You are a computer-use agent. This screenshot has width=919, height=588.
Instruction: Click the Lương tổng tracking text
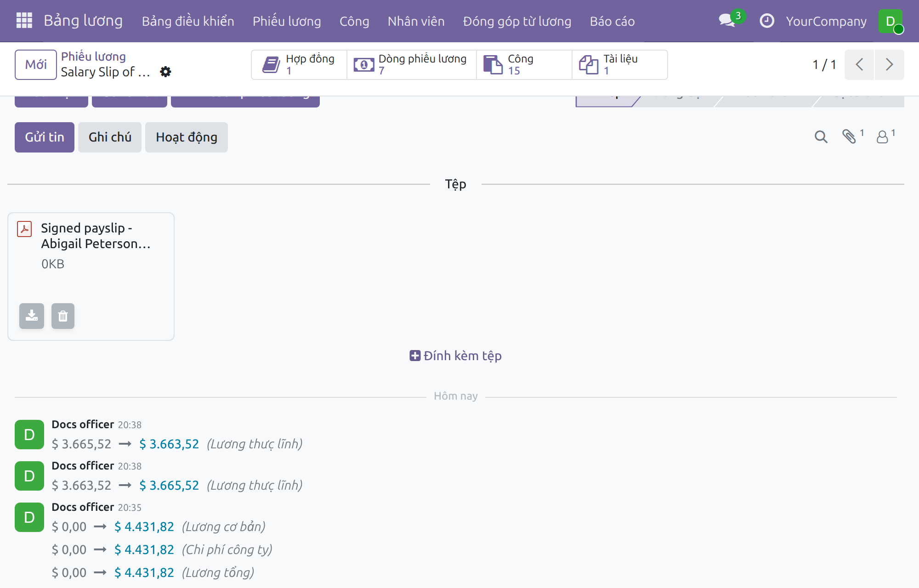click(218, 573)
